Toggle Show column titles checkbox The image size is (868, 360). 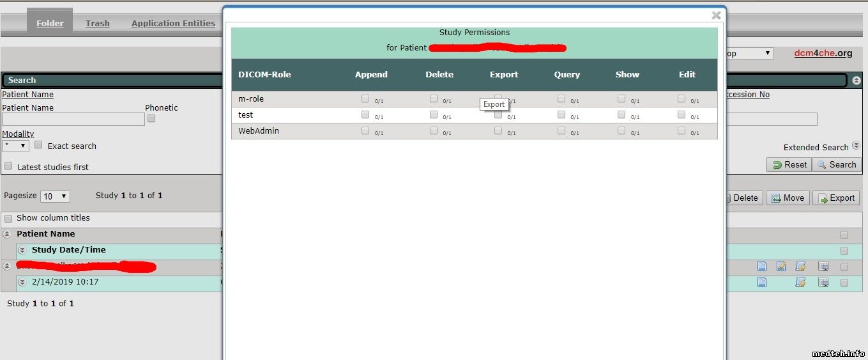tap(8, 219)
